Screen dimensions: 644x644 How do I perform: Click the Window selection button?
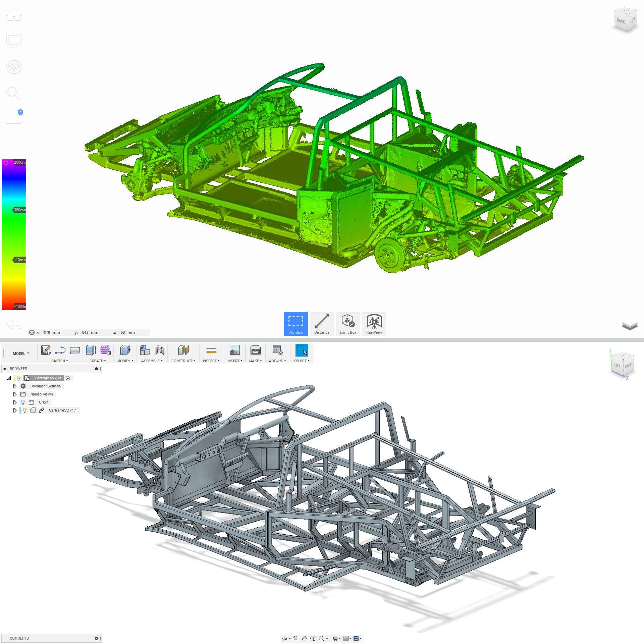296,324
